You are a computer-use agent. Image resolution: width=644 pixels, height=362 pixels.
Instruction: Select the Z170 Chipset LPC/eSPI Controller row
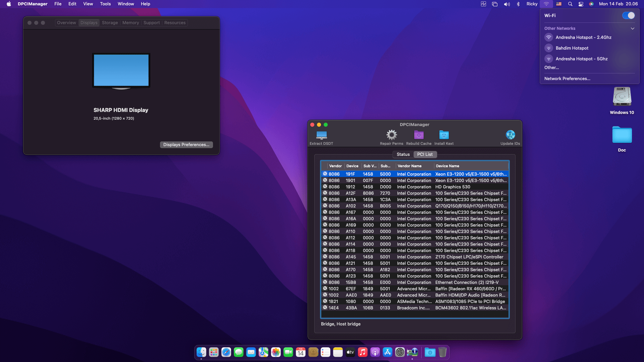click(415, 257)
